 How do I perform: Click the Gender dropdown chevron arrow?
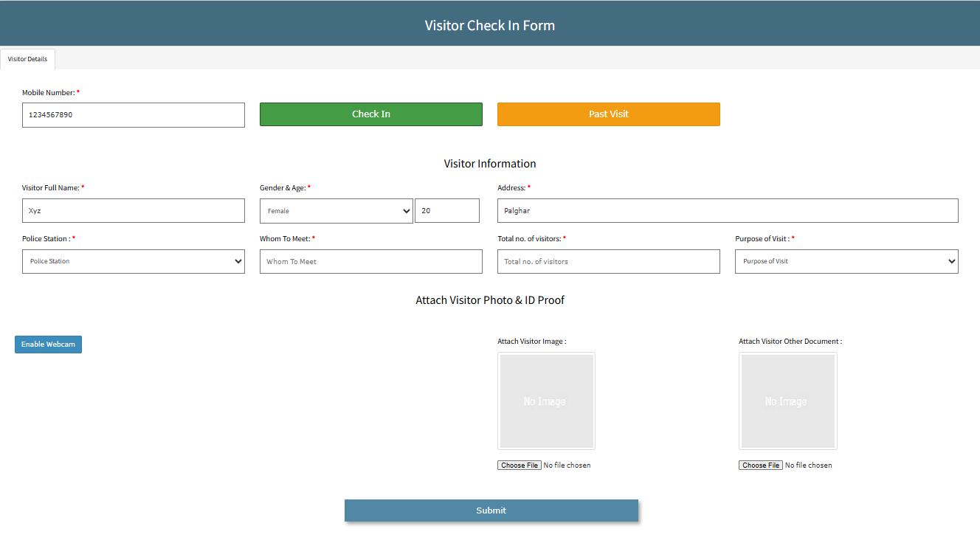tap(406, 211)
